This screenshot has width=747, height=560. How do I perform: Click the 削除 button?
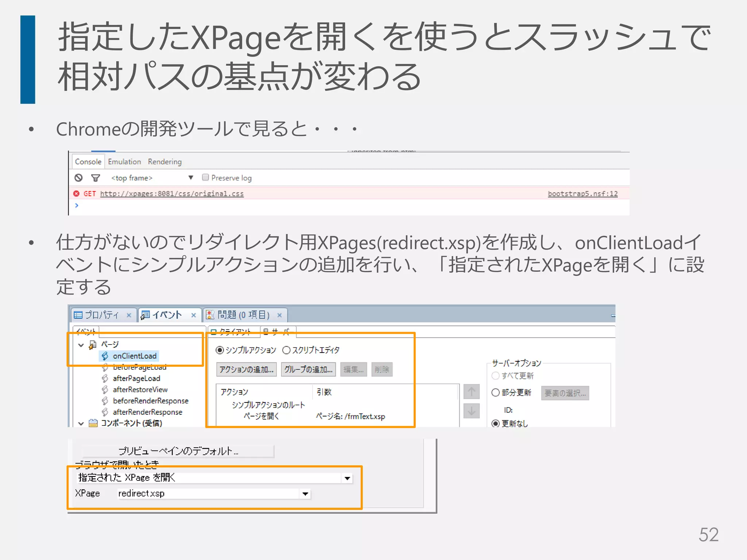click(382, 369)
